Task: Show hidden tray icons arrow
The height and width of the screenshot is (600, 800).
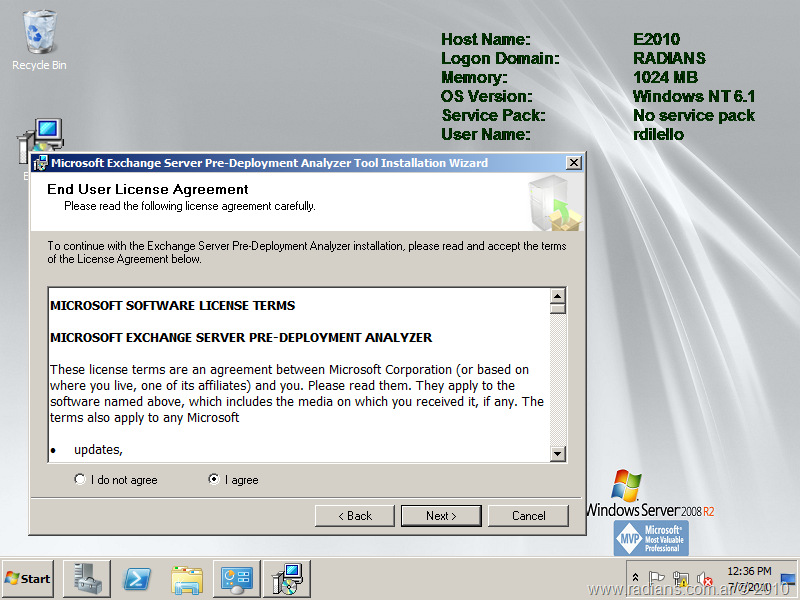Action: (x=636, y=579)
